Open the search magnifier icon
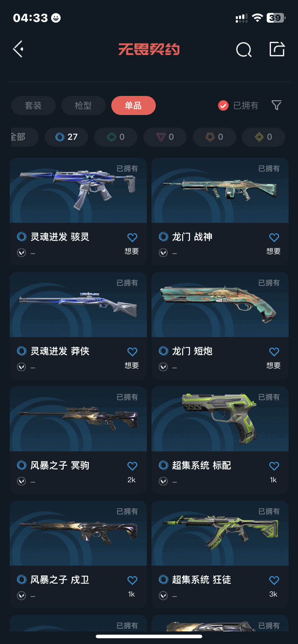Image resolution: width=298 pixels, height=644 pixels. 244,50
